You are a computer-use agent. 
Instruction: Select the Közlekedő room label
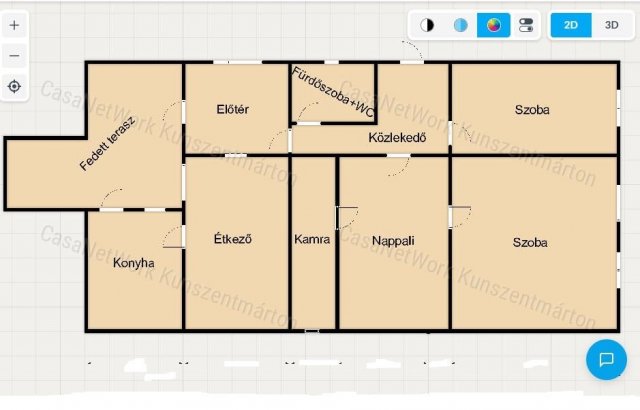tap(397, 138)
